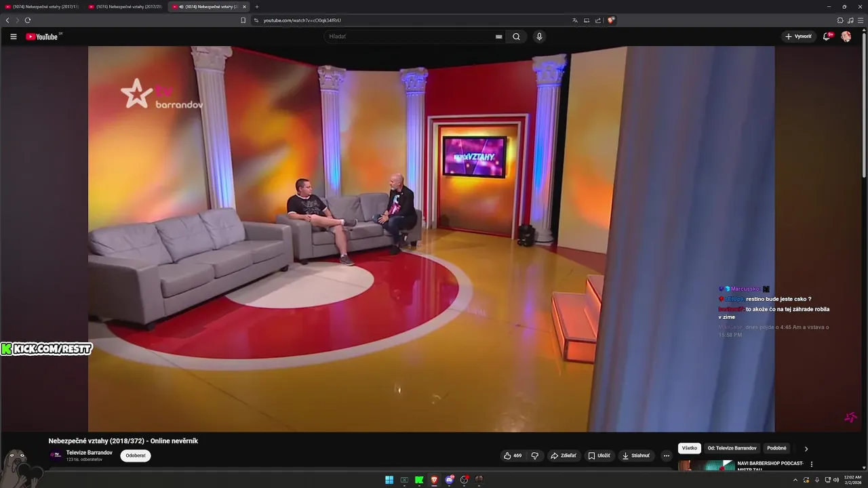
Task: Open the green taskbar app icon
Action: click(419, 480)
